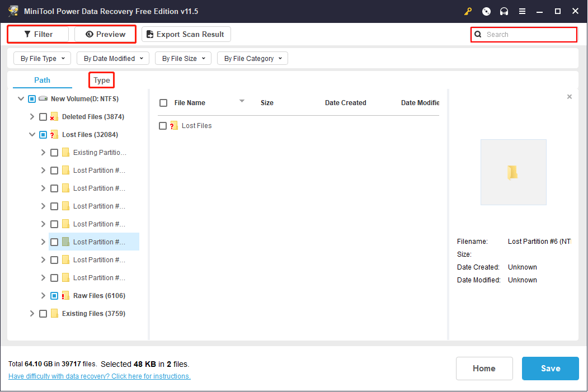
Task: Toggle the Lost Files (32084) tree checkbox
Action: (x=43, y=135)
